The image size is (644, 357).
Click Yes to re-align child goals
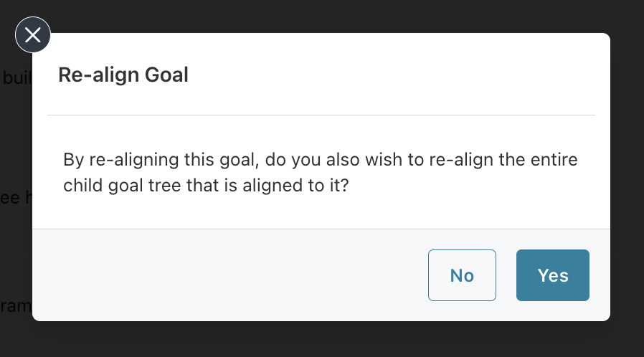tap(552, 275)
